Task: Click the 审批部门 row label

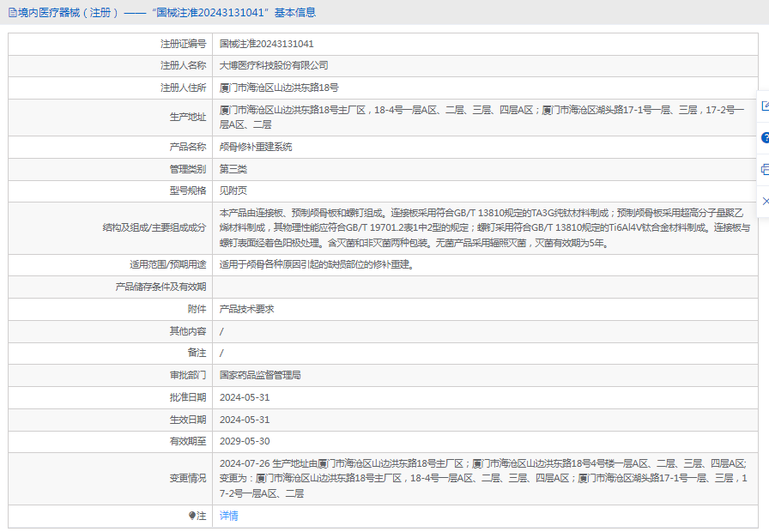Action: tap(188, 375)
